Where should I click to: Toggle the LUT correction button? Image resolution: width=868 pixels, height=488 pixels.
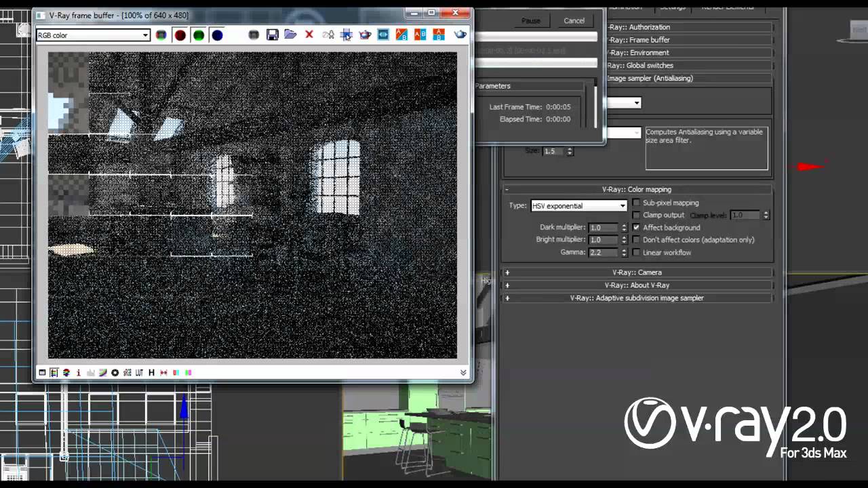140,373
